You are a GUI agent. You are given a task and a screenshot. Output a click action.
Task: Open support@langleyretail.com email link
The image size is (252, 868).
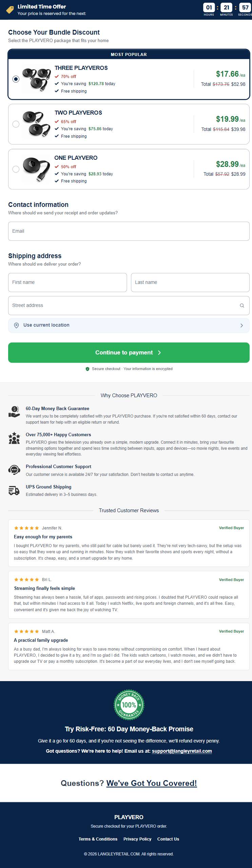tap(182, 751)
